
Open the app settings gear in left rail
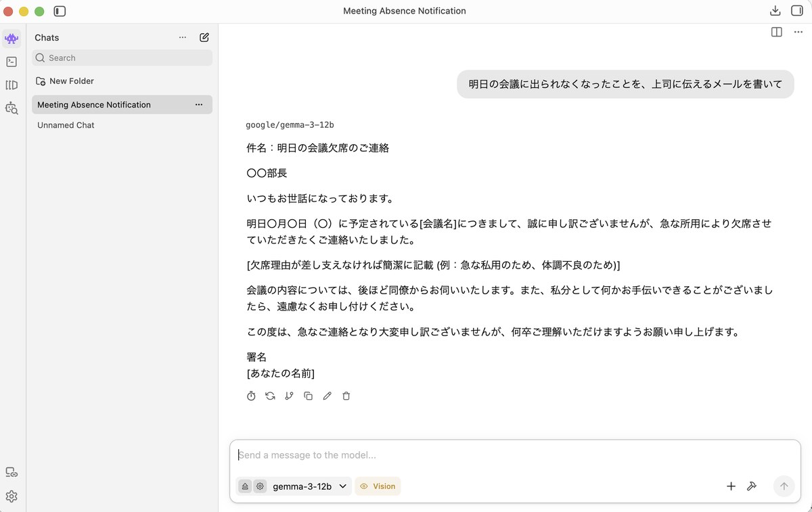pos(12,496)
